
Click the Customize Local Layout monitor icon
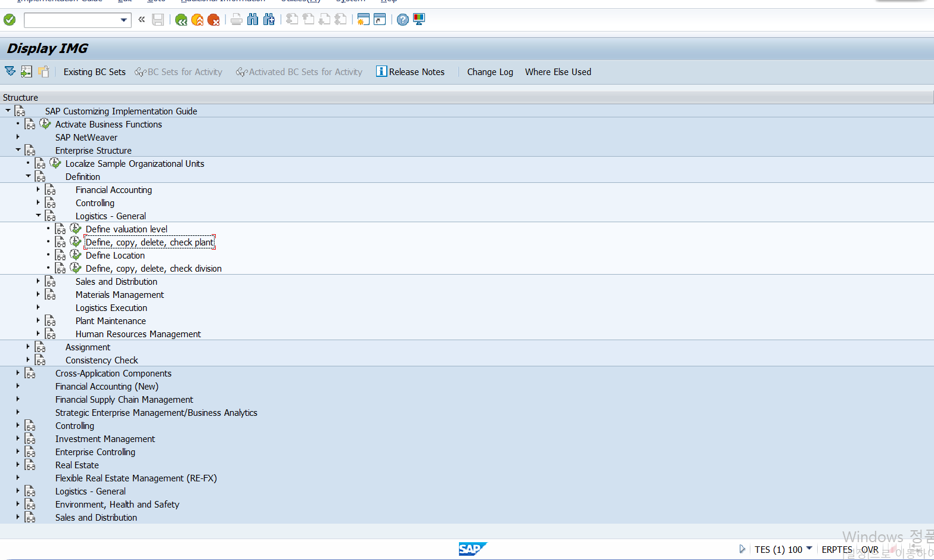pos(419,20)
